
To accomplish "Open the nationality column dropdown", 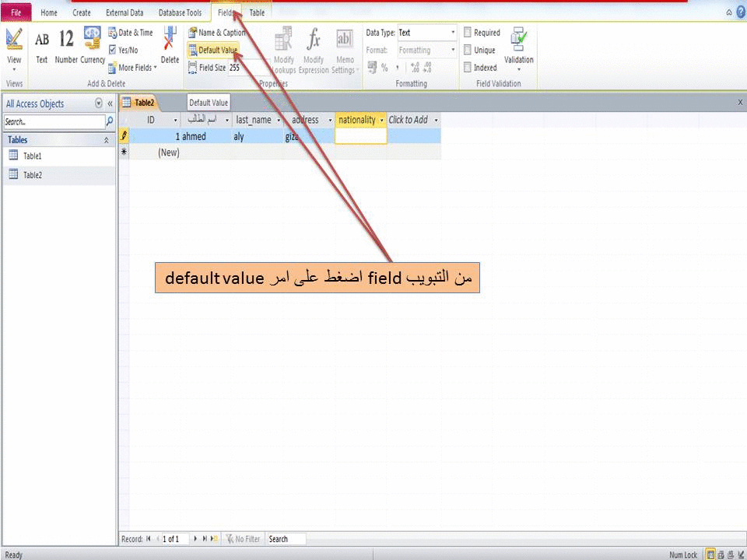I will (x=382, y=120).
